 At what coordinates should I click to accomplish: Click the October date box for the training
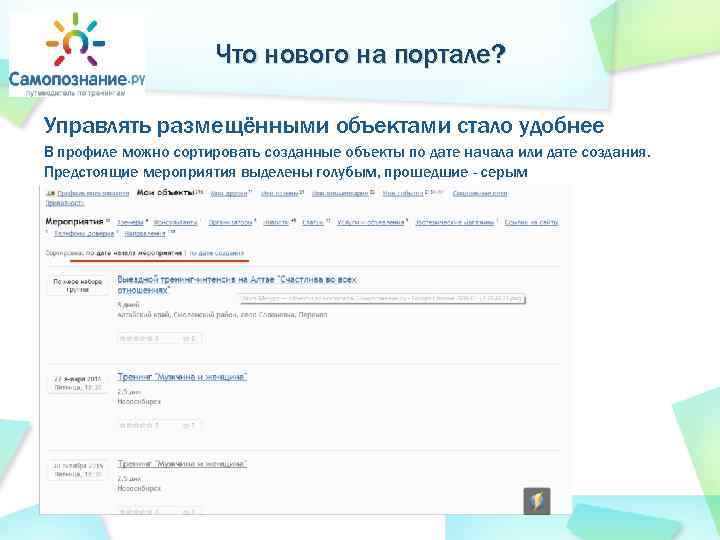[78, 470]
